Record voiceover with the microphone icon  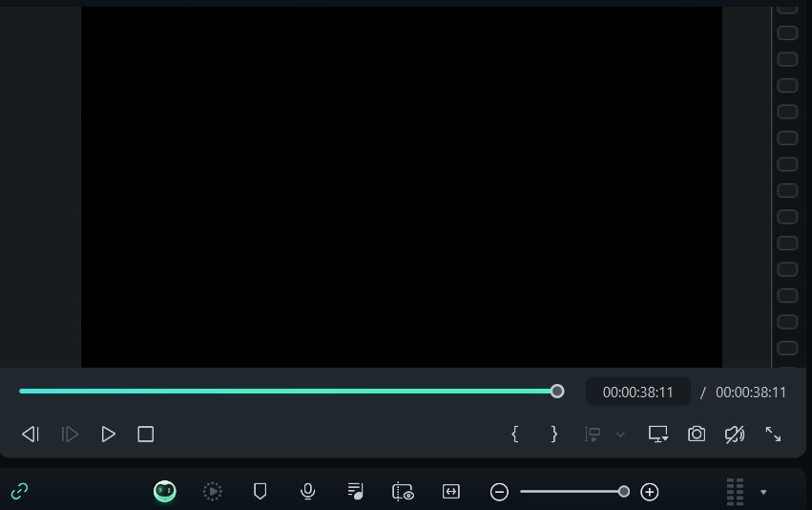pos(307,491)
